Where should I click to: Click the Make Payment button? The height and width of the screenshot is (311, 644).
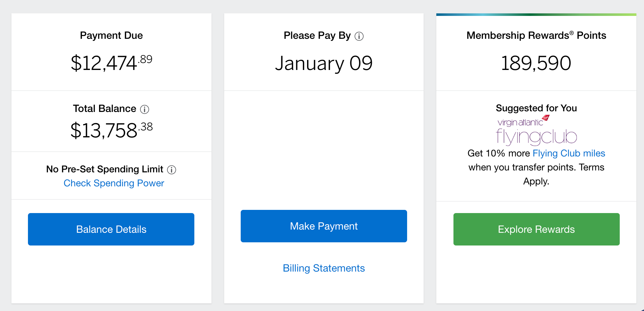[324, 226]
